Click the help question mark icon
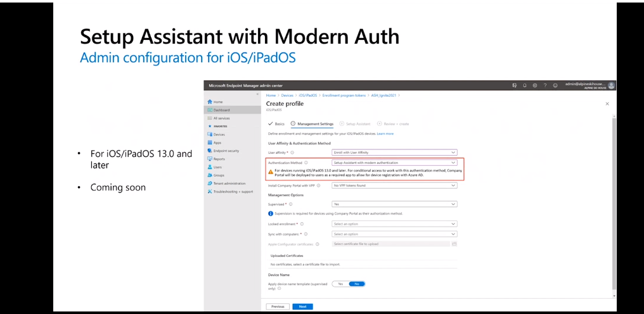The height and width of the screenshot is (314, 644). point(545,85)
